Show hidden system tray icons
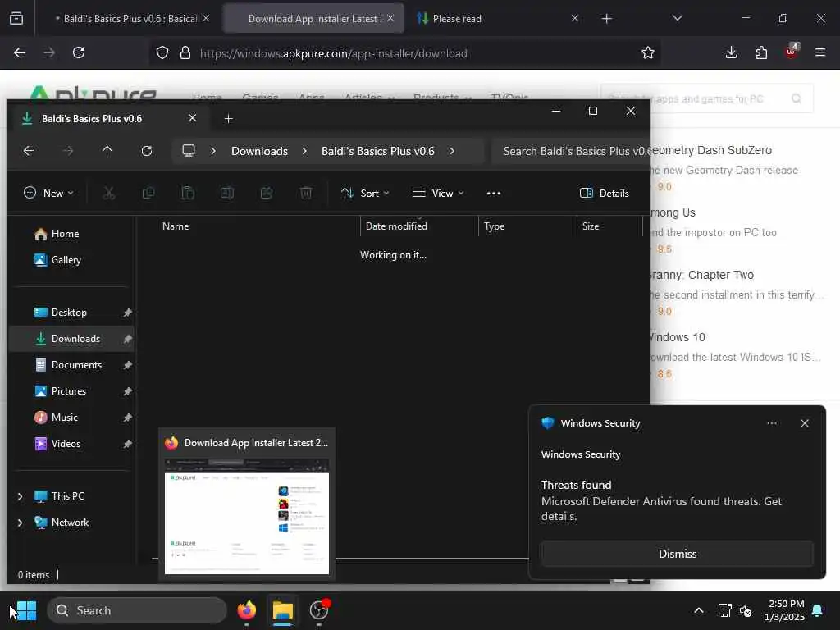The width and height of the screenshot is (840, 630). (699, 610)
